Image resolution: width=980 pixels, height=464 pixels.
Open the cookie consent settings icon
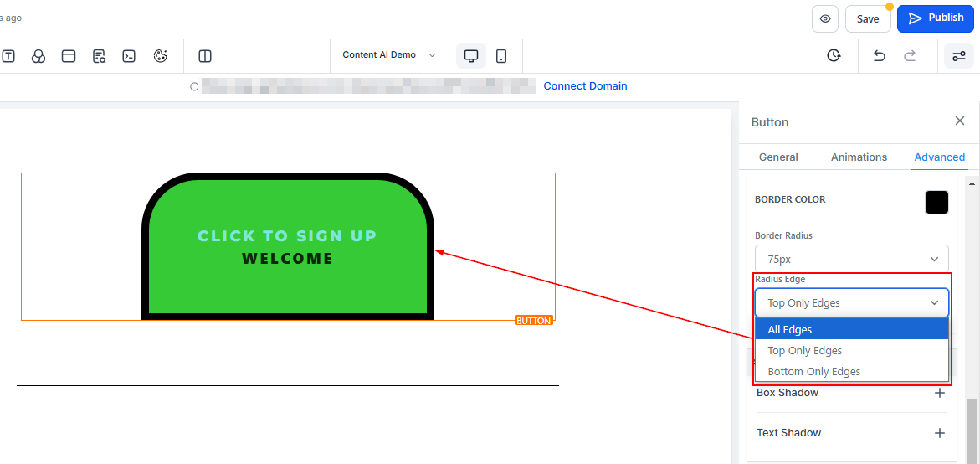click(161, 56)
